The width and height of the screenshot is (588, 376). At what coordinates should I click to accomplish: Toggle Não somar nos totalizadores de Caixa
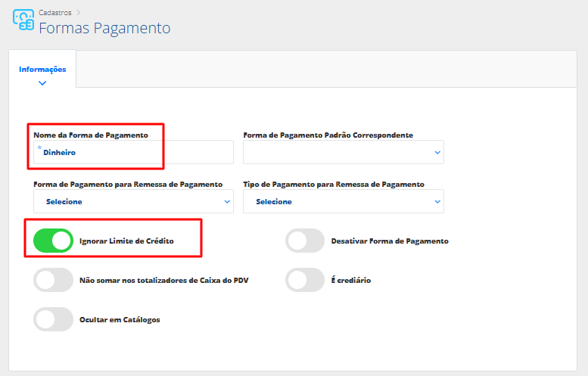pyautogui.click(x=54, y=280)
